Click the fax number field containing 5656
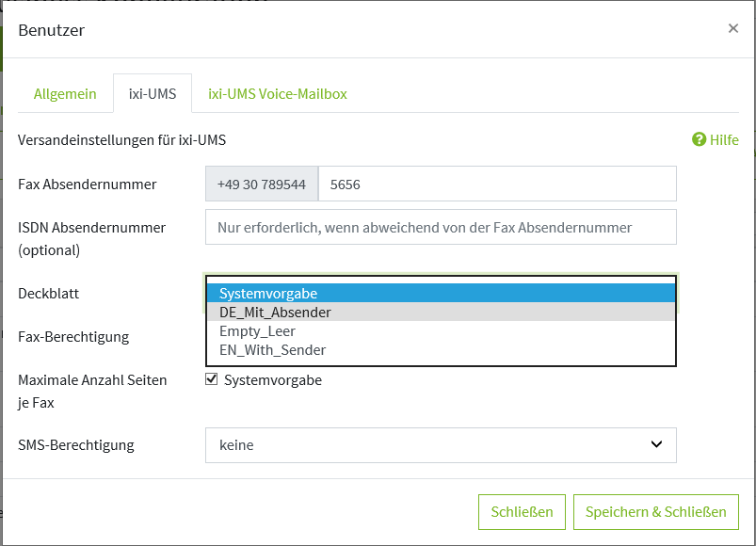This screenshot has height=546, width=756. click(497, 185)
